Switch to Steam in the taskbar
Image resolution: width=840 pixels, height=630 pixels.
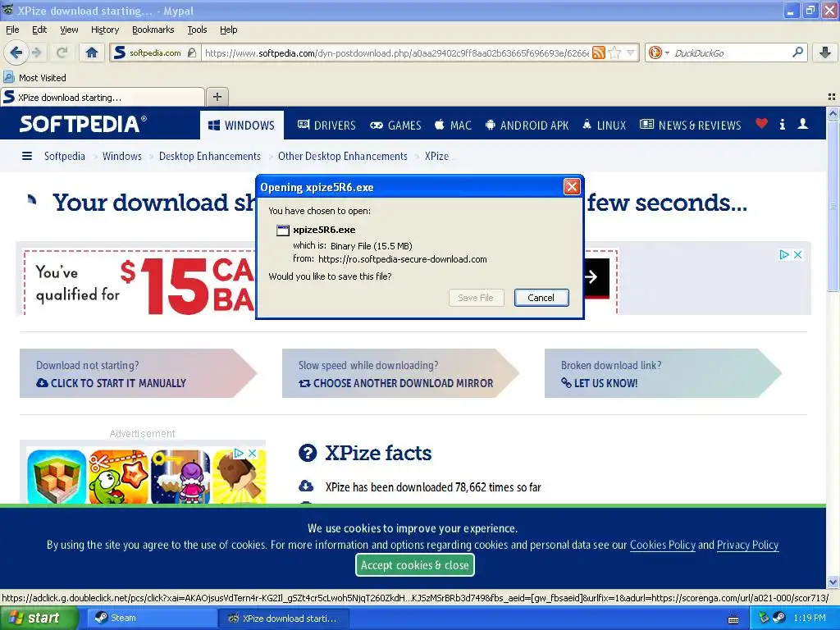tap(151, 618)
